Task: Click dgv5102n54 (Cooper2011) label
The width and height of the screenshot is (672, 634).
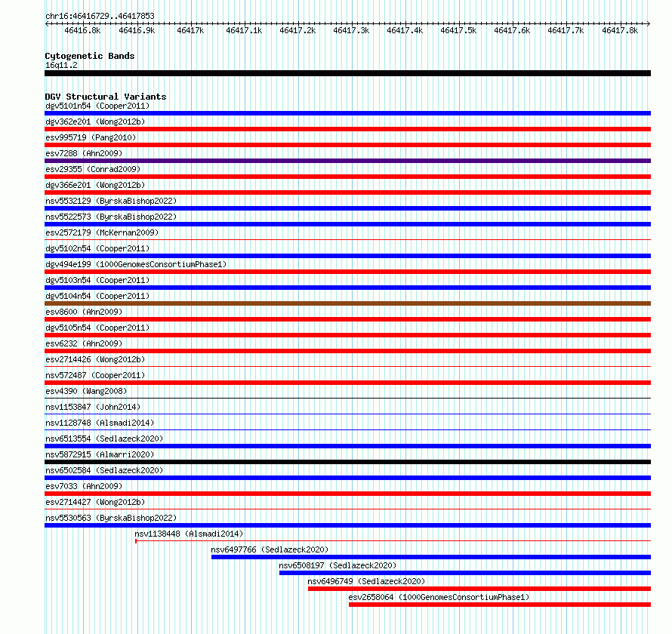Action: click(x=97, y=248)
